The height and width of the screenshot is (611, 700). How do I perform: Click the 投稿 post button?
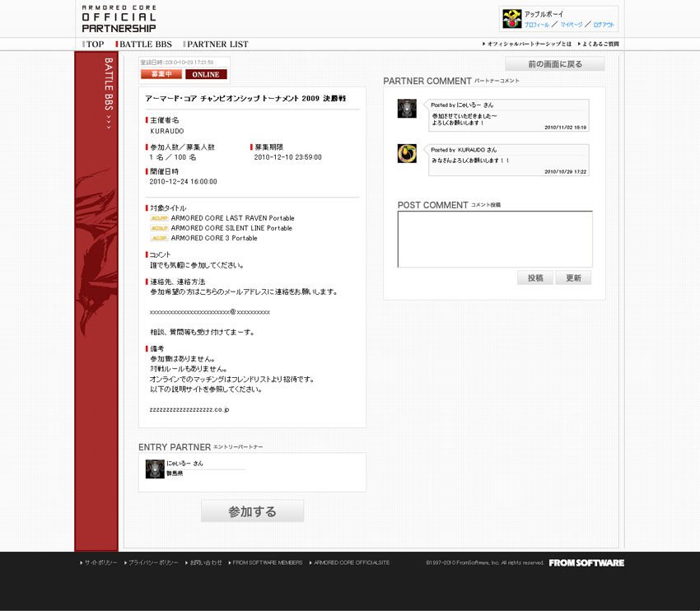click(x=535, y=278)
